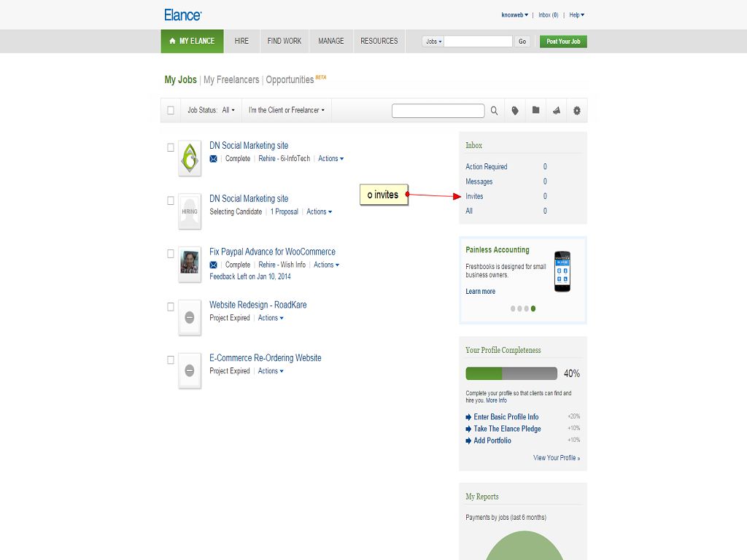Open the Messages inbox link

(x=479, y=182)
